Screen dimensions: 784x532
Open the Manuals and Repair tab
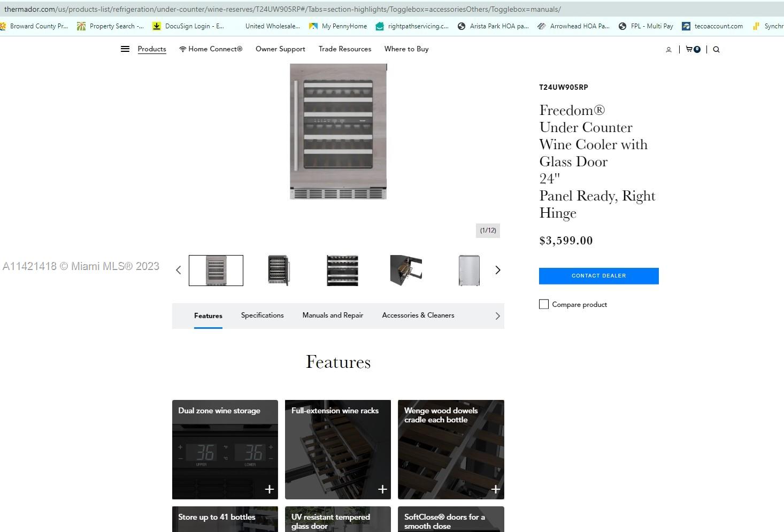(x=333, y=315)
